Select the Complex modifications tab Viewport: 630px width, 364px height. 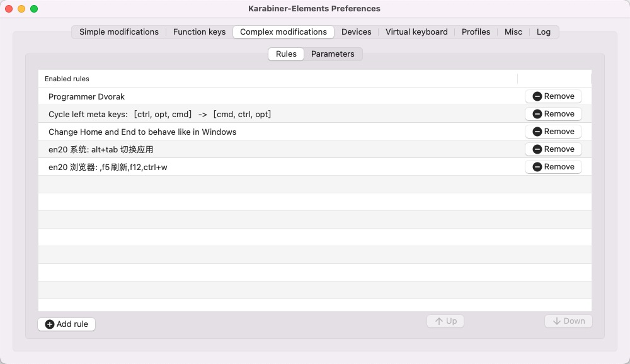point(283,31)
